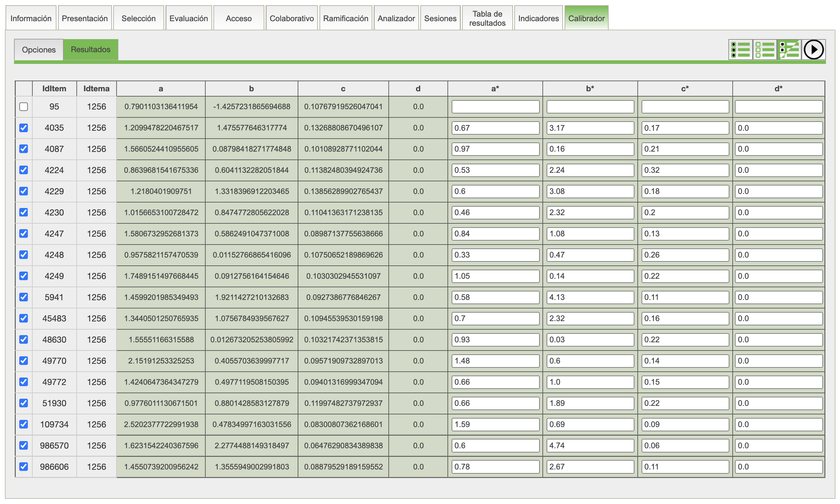Viewport: 840px width, 504px height.
Task: Untick the checkbox for item 986606
Action: (23, 466)
